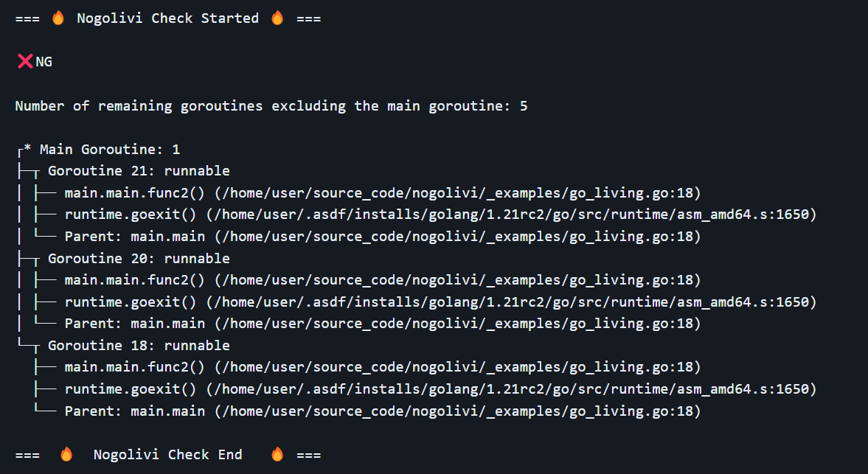Click runtime.goexit() entry under Goroutine 18
Screen dimensions: 868x474
[131, 389]
